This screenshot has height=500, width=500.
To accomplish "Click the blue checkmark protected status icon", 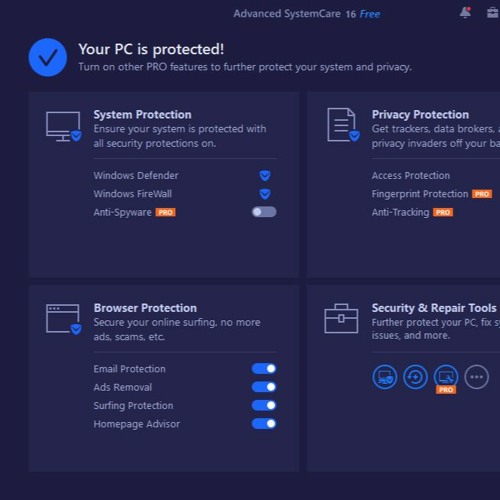I will (48, 57).
